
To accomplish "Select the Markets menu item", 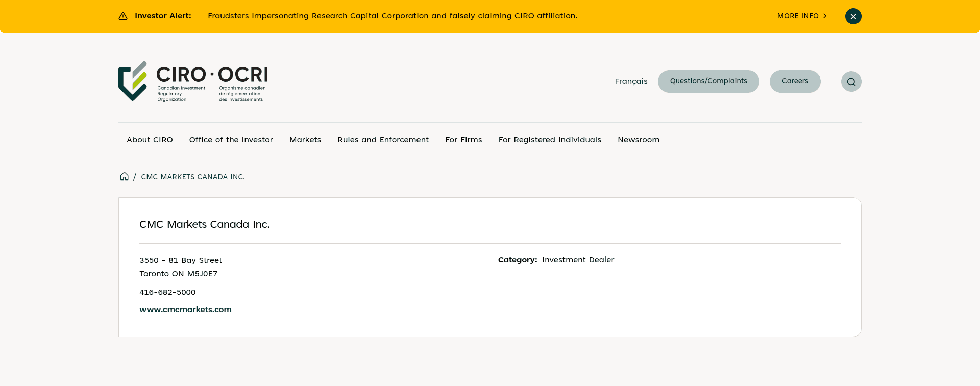I will pyautogui.click(x=305, y=140).
